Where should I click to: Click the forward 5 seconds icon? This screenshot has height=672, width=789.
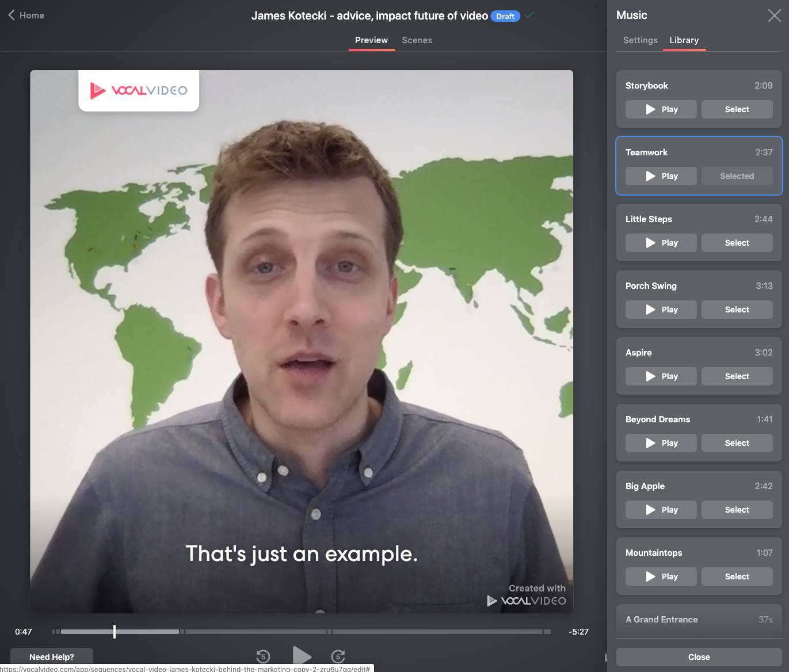coord(338,656)
